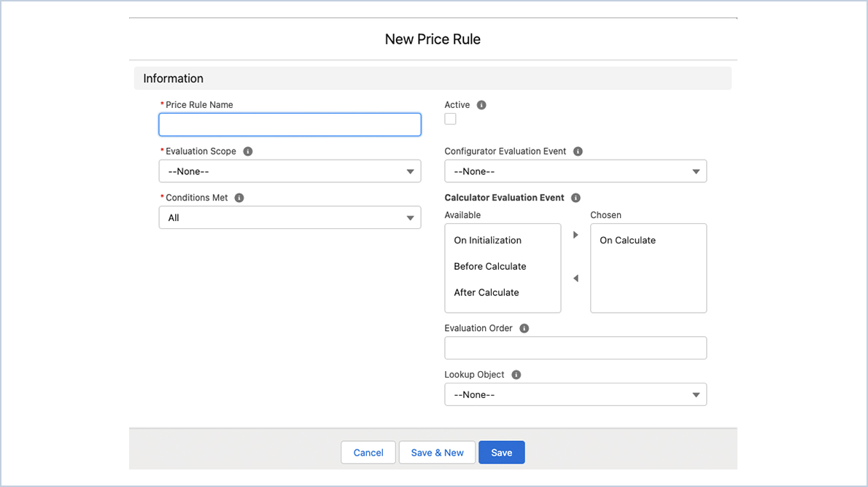Click the Configurator Evaluation Event info icon
The width and height of the screenshot is (868, 487).
578,151
